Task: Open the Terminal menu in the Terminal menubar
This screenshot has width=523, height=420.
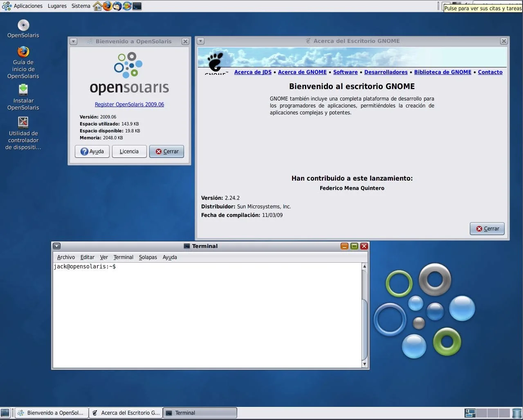Action: tap(123, 257)
